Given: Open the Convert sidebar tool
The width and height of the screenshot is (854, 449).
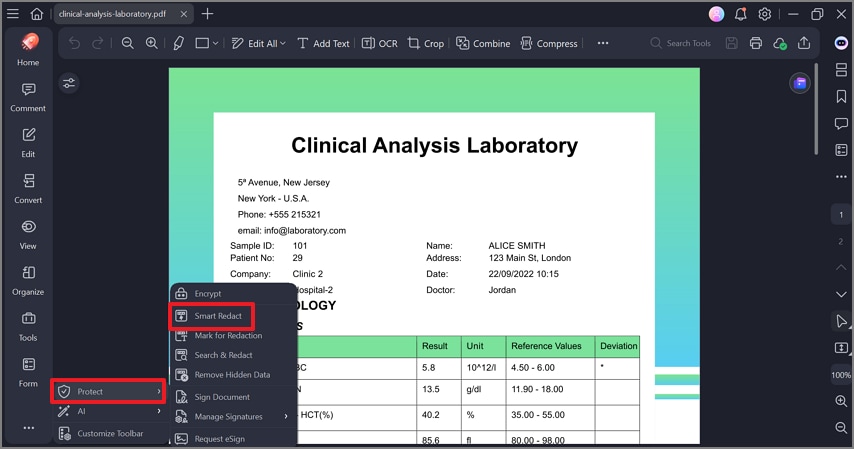Looking at the screenshot, I should 28,189.
